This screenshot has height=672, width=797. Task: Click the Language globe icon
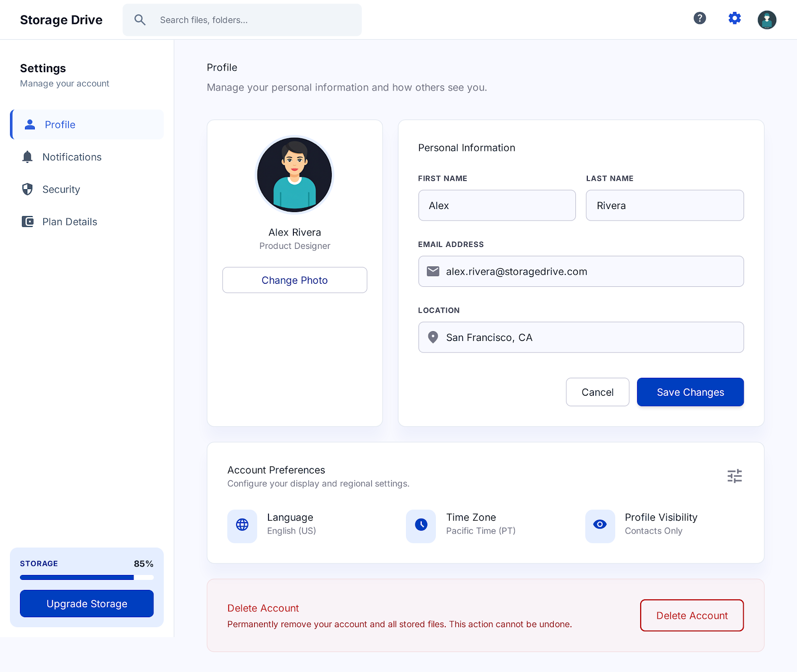242,525
